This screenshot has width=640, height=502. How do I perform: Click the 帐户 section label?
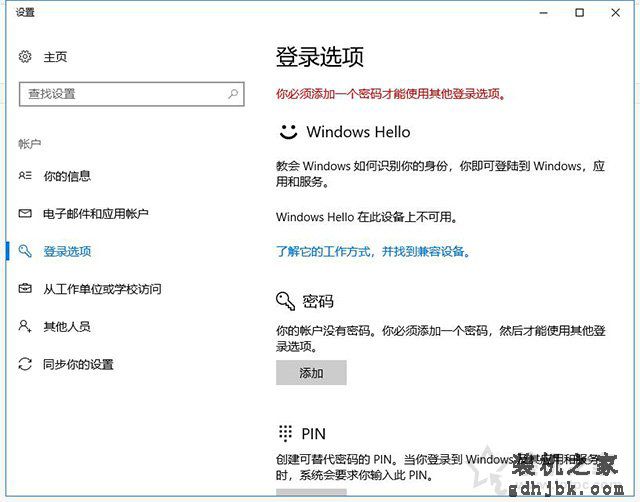point(29,144)
